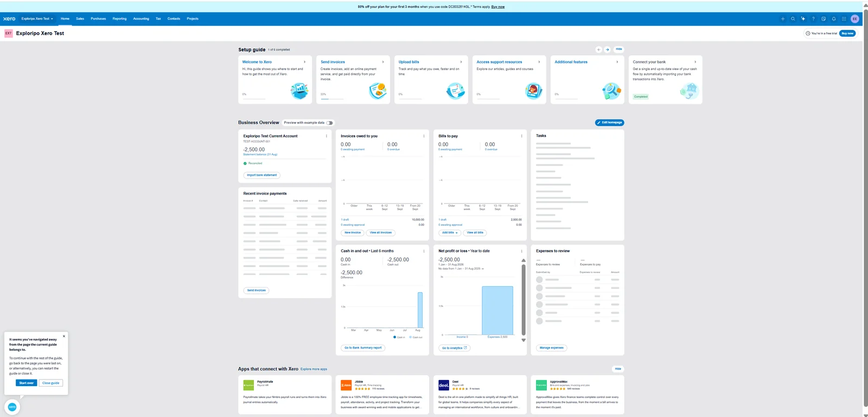Expand the Add bills dropdown
Image resolution: width=868 pixels, height=417 pixels.
(450, 232)
